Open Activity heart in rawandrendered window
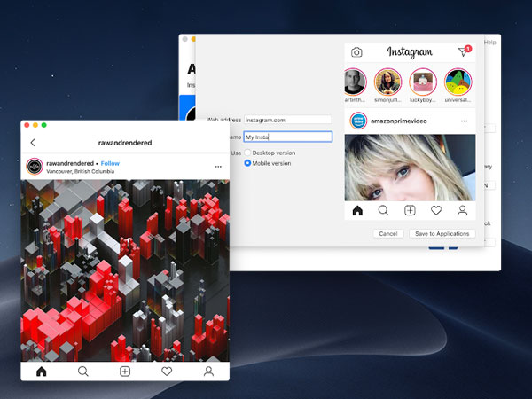The width and height of the screenshot is (532, 399). click(167, 372)
